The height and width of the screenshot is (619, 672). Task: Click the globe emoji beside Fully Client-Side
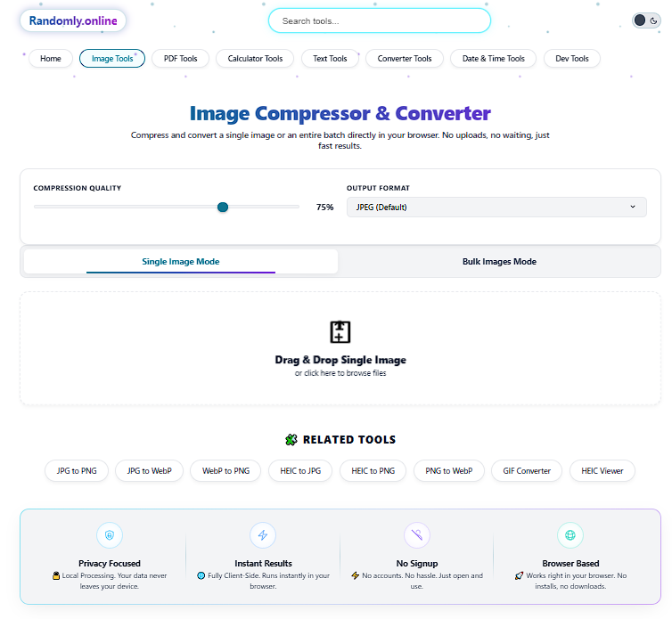click(x=201, y=575)
